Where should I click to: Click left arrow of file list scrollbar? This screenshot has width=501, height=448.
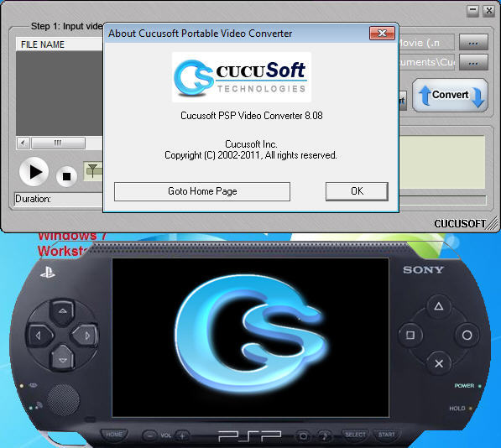[x=23, y=143]
